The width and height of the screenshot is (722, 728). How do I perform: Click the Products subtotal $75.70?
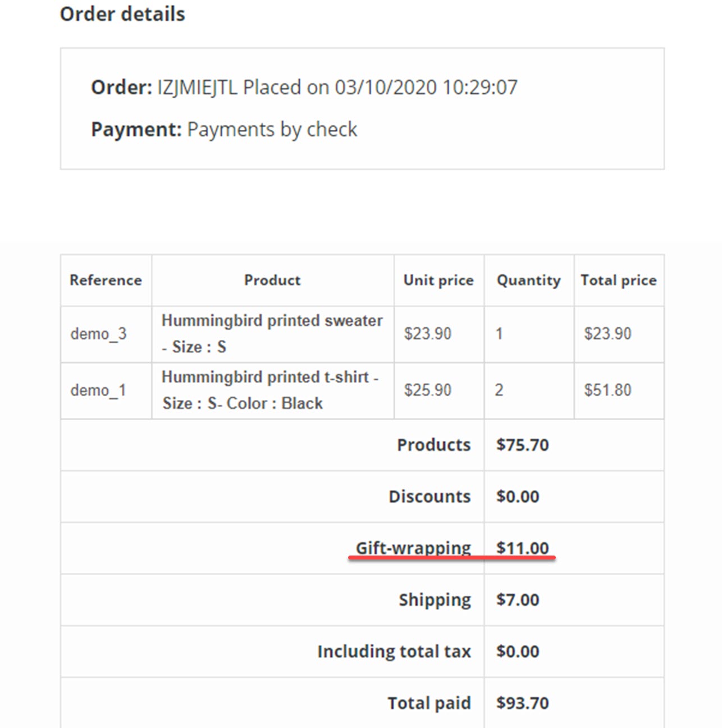[523, 445]
